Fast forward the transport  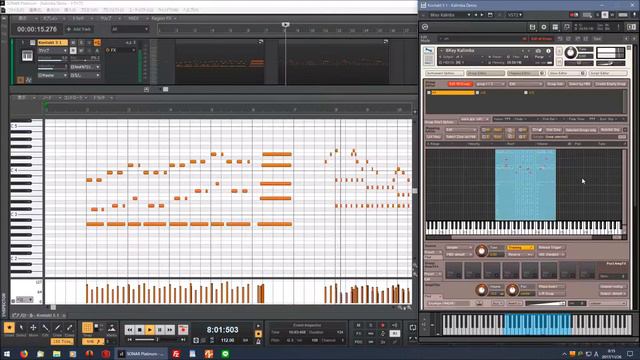pos(170,330)
